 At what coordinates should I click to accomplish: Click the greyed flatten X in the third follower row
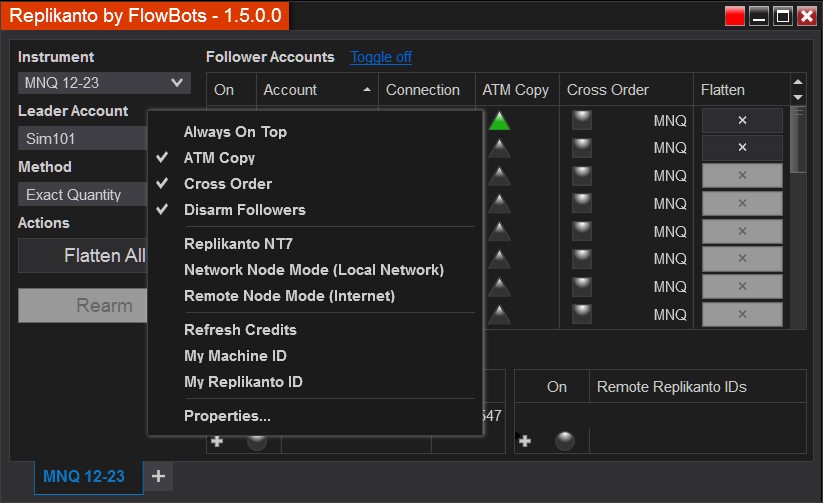pyautogui.click(x=742, y=175)
